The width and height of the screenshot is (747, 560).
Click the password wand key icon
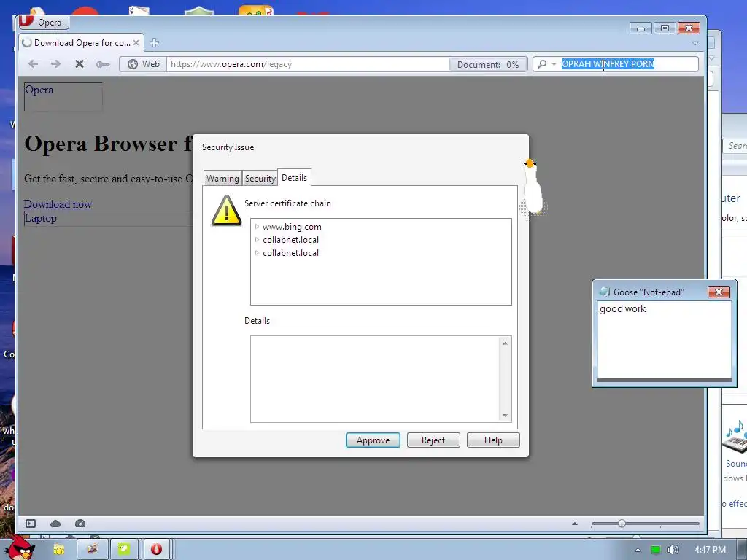coord(102,64)
